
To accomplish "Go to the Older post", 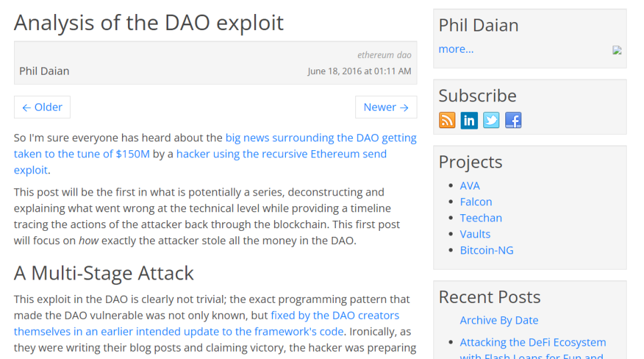I will point(42,107).
